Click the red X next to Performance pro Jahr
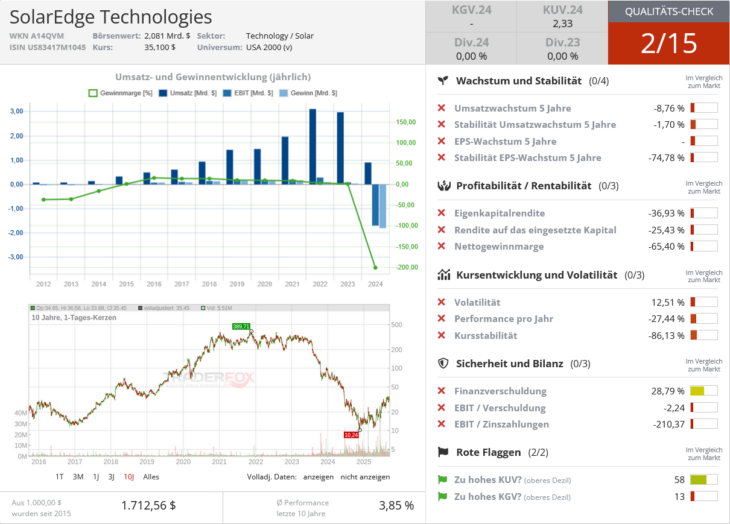This screenshot has height=524, width=730. pyautogui.click(x=441, y=318)
